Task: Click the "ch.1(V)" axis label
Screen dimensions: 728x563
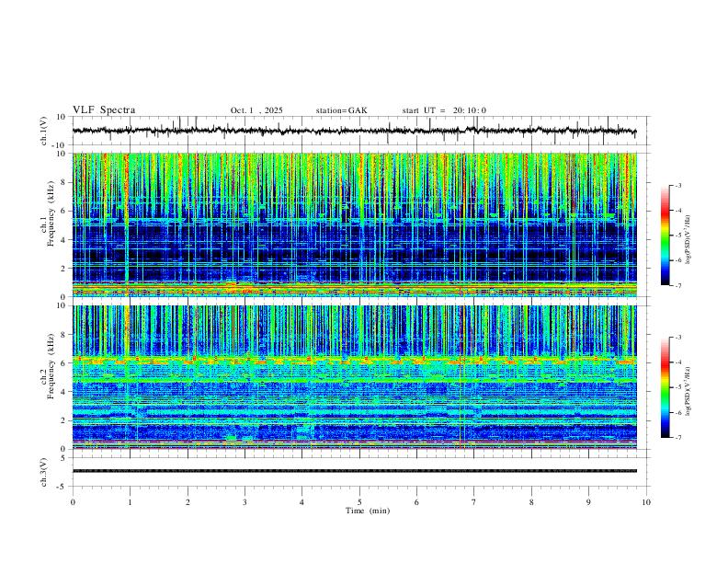Action: pyautogui.click(x=44, y=131)
